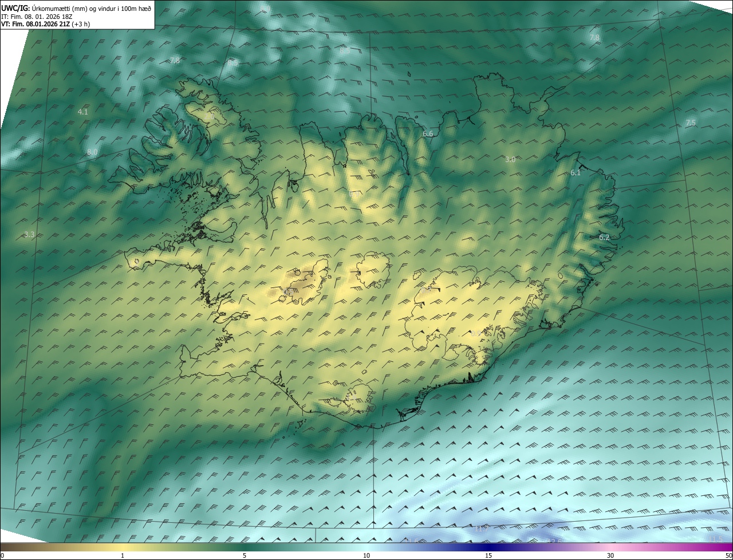Click the '0' tick on the color scale
Viewport: 733px width, 560px height.
(x=2, y=555)
